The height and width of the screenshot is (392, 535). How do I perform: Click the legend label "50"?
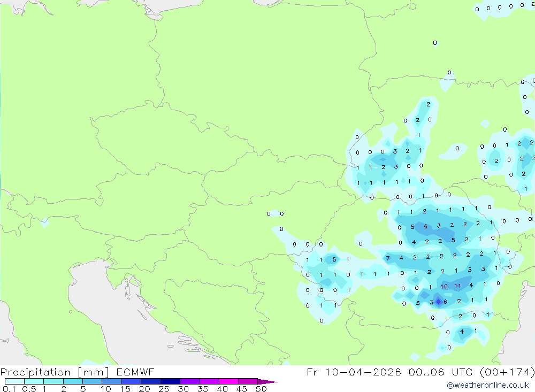[x=261, y=389]
